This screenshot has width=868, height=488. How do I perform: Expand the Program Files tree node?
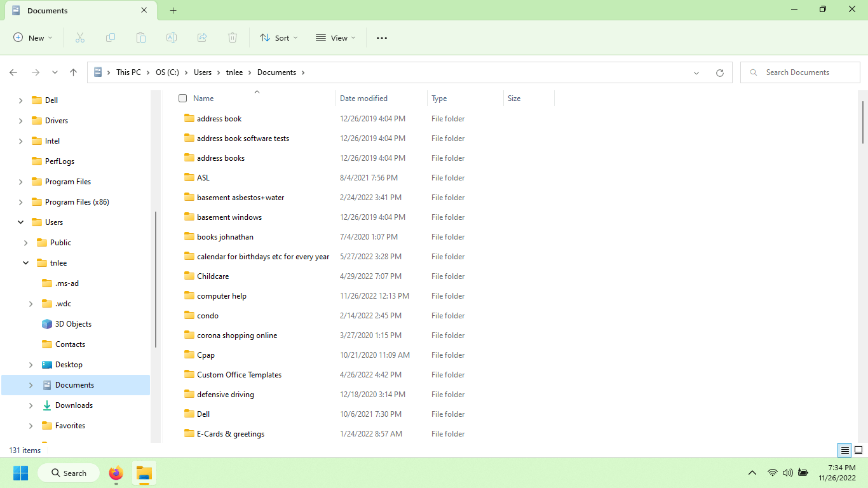click(21, 182)
